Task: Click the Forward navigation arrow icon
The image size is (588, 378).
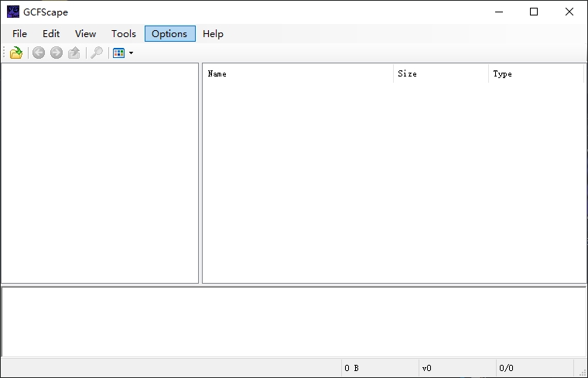Action: pos(56,53)
